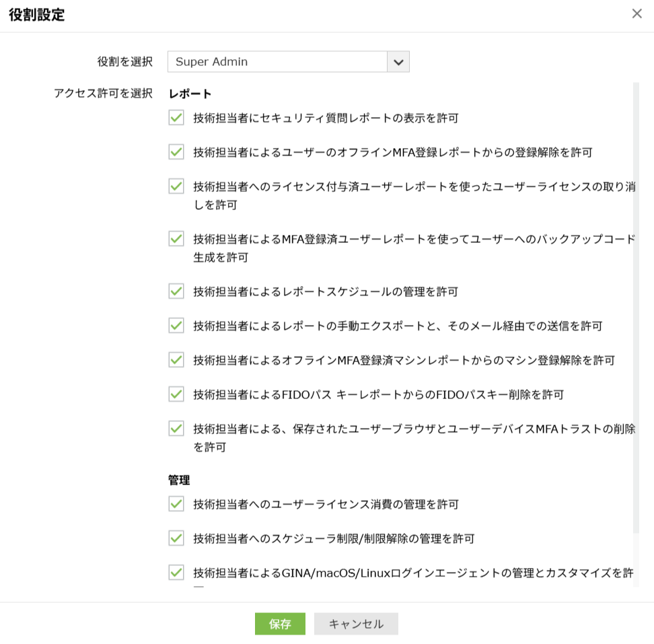This screenshot has width=654, height=644.
Task: Uncheck GINA/macOS/Linuxログインエージェント checkbox
Action: pyautogui.click(x=176, y=573)
